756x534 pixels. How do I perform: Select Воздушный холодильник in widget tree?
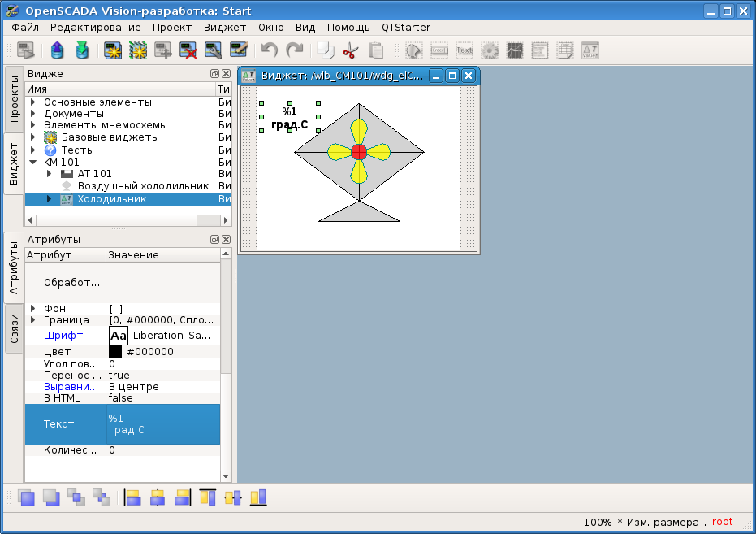tap(143, 186)
